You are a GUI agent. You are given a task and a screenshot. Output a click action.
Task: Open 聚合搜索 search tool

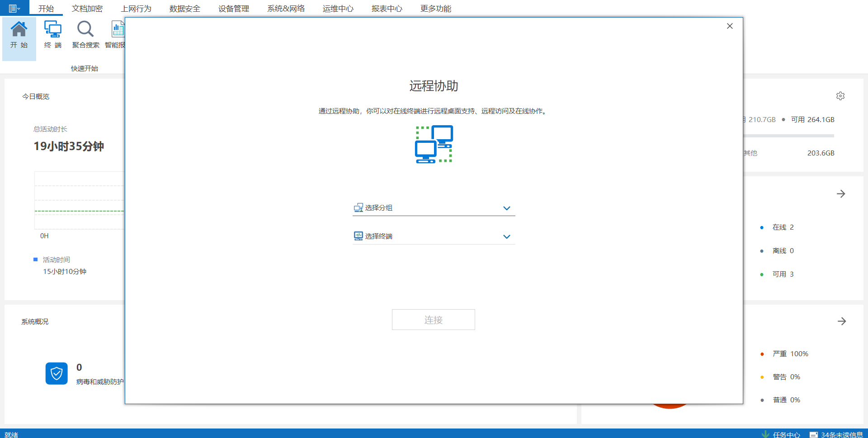pyautogui.click(x=85, y=35)
